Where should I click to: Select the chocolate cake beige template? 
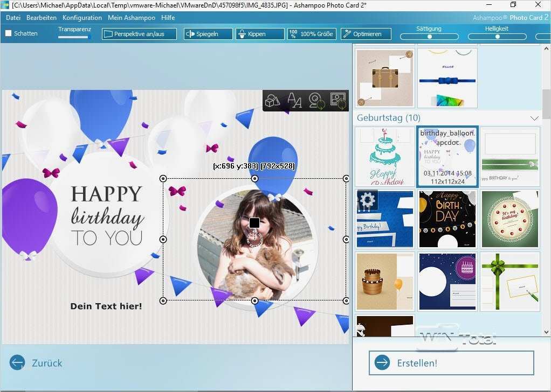pyautogui.click(x=385, y=281)
